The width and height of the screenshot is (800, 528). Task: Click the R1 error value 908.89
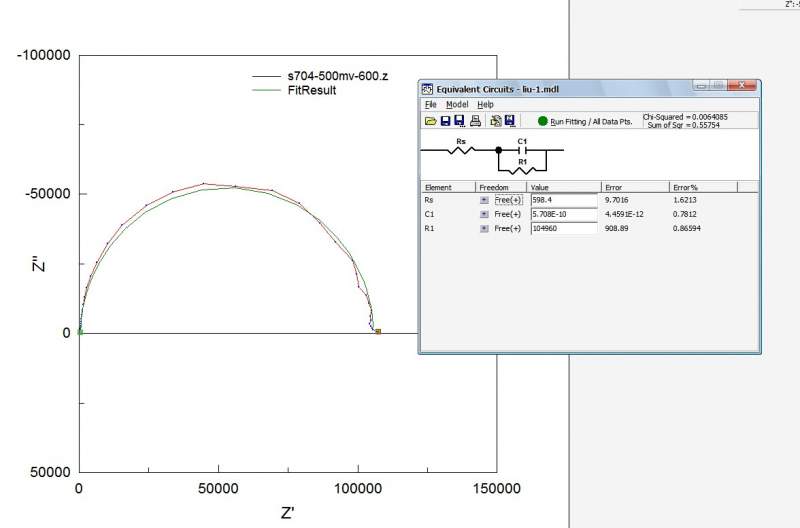(x=616, y=229)
